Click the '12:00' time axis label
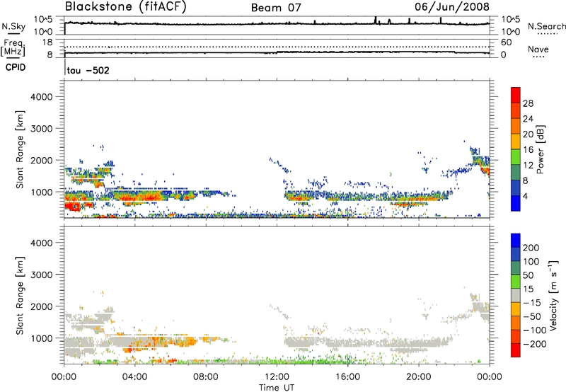Image resolution: width=566 pixels, height=392 pixels. 277,377
